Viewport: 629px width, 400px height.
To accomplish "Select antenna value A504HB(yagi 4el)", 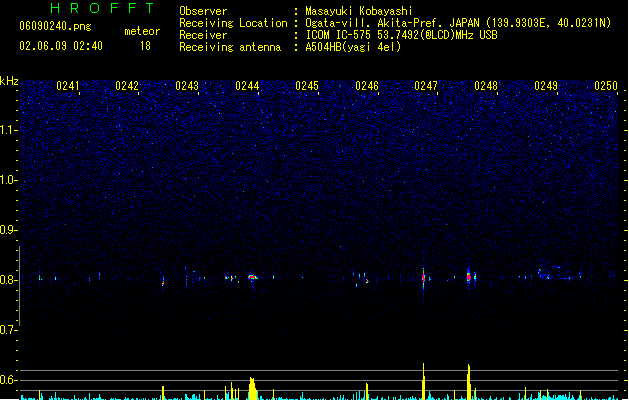I will 353,47.
